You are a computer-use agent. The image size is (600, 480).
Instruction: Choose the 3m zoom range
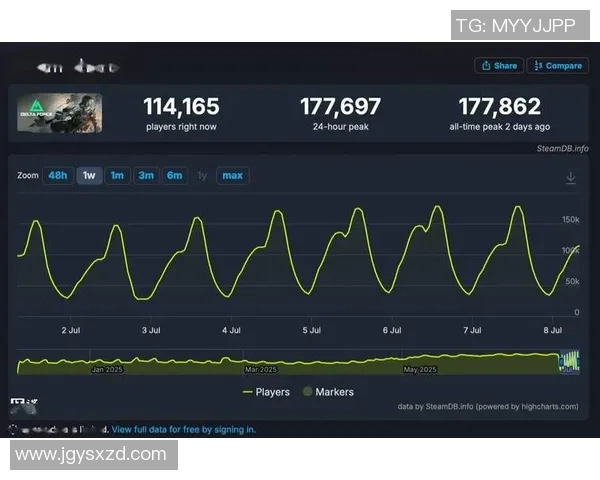point(146,176)
